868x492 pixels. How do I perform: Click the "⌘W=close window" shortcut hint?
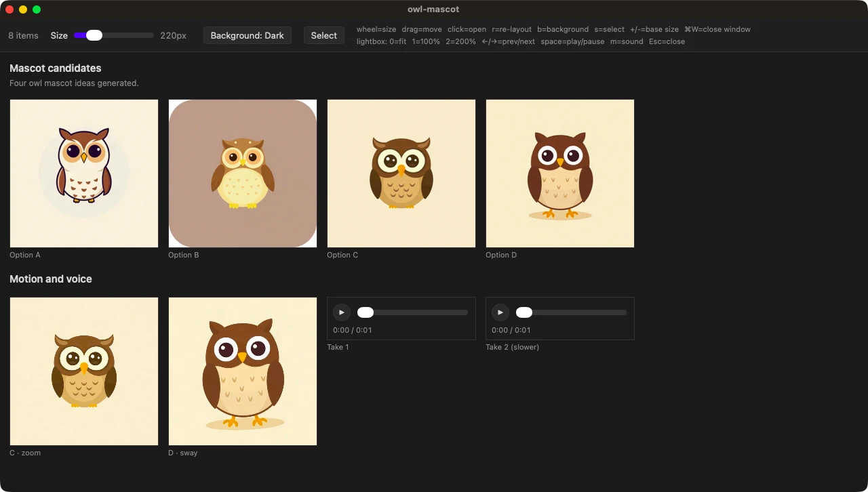[717, 29]
